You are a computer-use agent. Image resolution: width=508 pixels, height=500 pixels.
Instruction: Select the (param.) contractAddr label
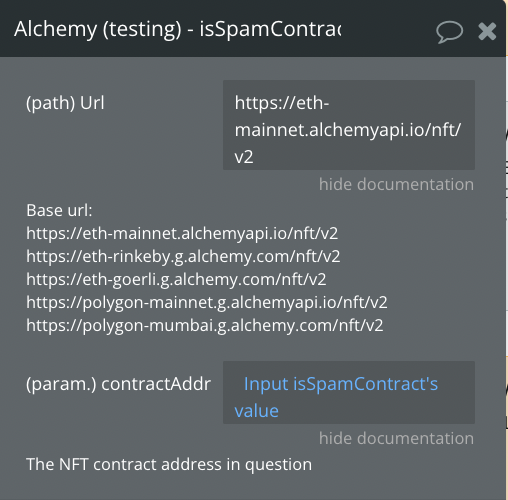pyautogui.click(x=118, y=384)
